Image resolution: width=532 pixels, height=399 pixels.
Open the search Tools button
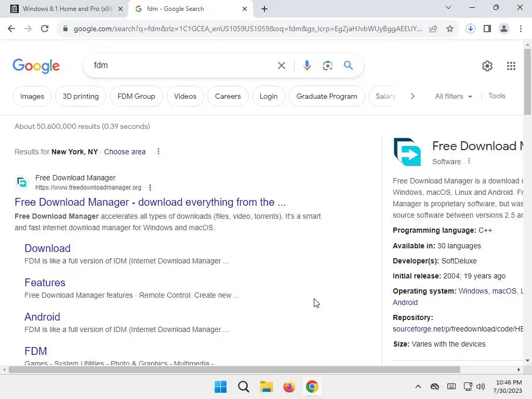pyautogui.click(x=497, y=96)
